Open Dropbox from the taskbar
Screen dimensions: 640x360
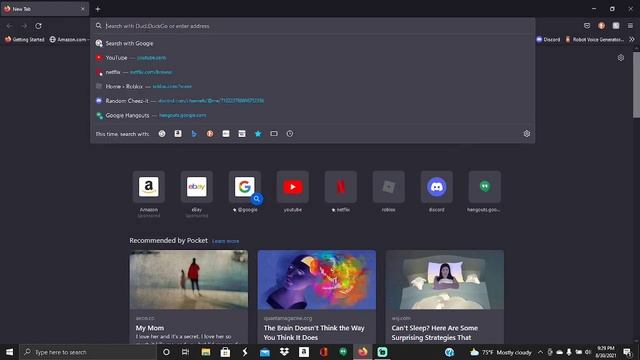(x=284, y=352)
